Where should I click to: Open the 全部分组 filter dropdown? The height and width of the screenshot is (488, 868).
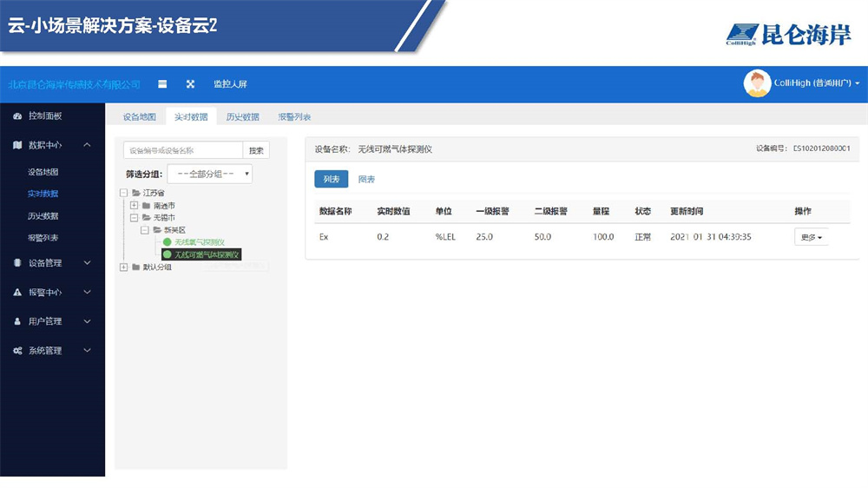pyautogui.click(x=209, y=174)
